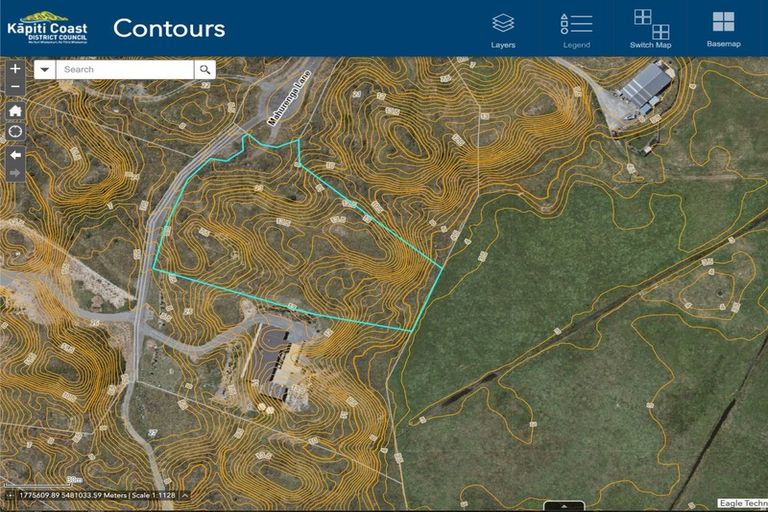The width and height of the screenshot is (768, 512).
Task: Zoom out with the minus button
Action: (15, 87)
